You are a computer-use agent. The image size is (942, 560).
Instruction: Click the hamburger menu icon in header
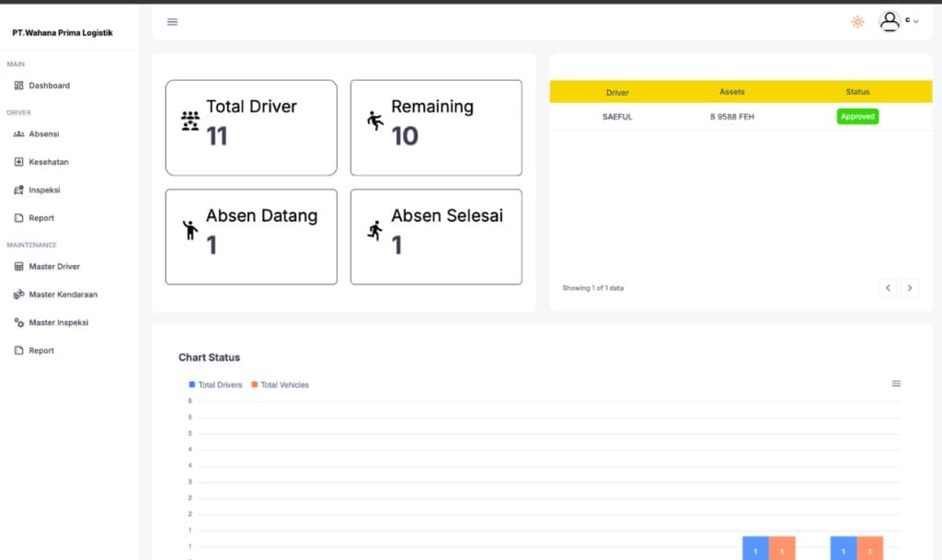pyautogui.click(x=172, y=22)
